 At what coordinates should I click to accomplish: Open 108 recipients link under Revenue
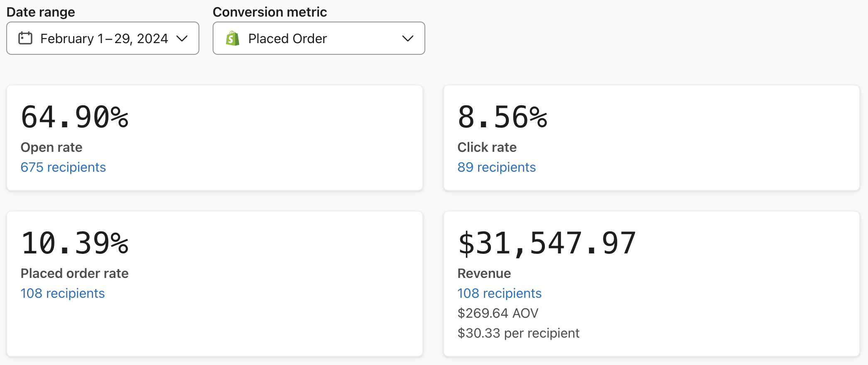coord(499,293)
